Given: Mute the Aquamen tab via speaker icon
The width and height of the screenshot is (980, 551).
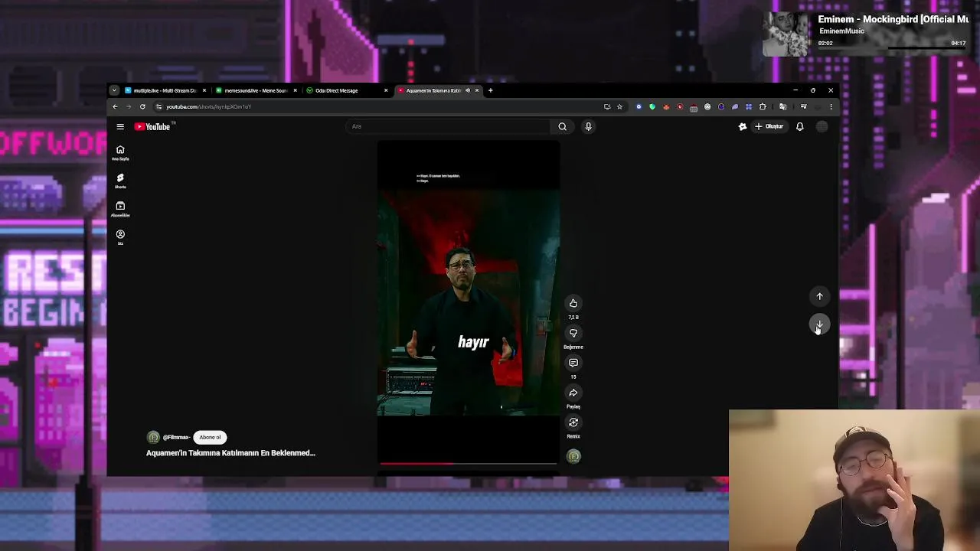Looking at the screenshot, I should [468, 90].
